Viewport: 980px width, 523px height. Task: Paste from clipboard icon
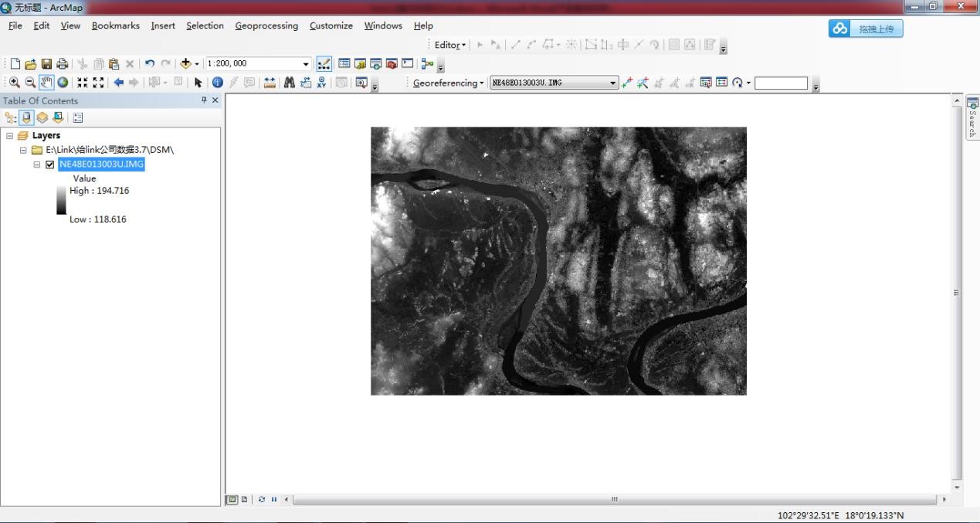[114, 64]
